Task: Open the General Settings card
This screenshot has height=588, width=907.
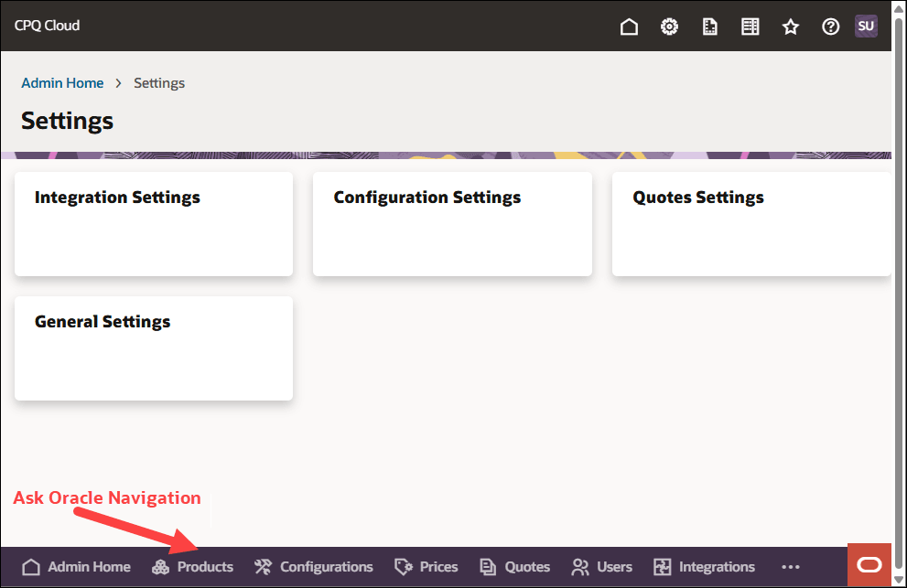Action: point(153,347)
